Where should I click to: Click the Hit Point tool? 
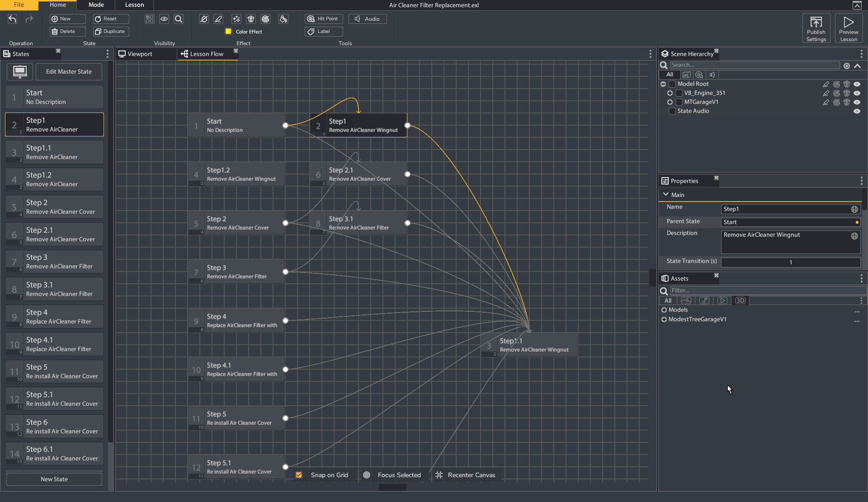pos(323,19)
